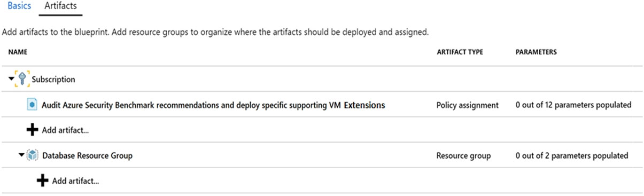
Task: Switch to the Basics tab
Action: pyautogui.click(x=19, y=6)
